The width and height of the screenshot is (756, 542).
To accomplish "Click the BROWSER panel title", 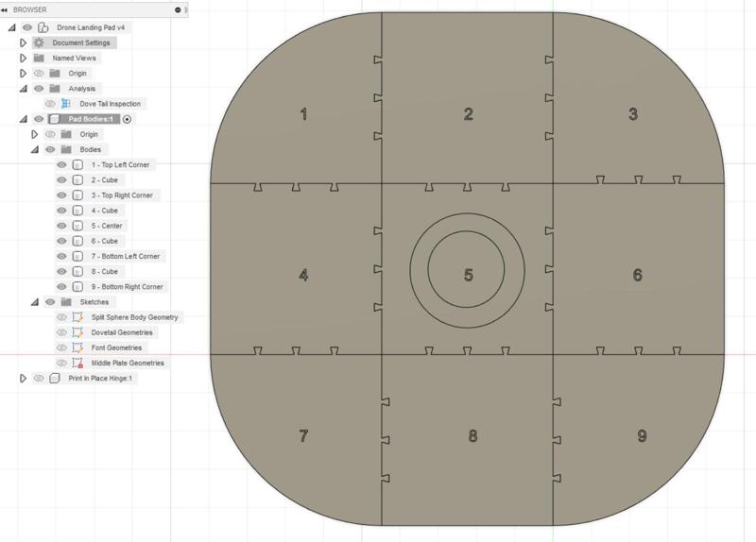I will tap(30, 9).
